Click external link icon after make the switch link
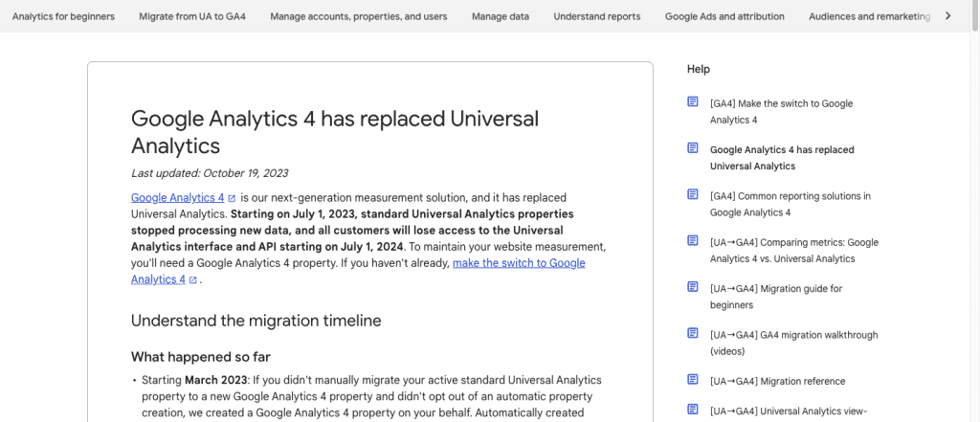The height and width of the screenshot is (422, 980). (193, 280)
